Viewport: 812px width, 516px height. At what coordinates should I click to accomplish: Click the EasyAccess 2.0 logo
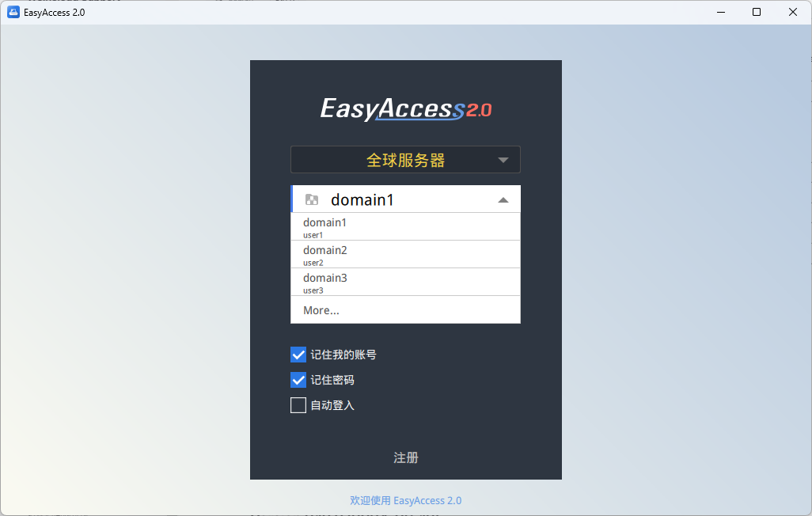click(405, 108)
